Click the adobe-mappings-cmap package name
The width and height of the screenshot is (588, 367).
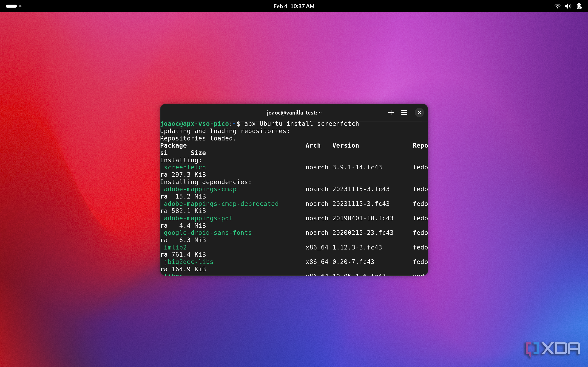click(200, 189)
